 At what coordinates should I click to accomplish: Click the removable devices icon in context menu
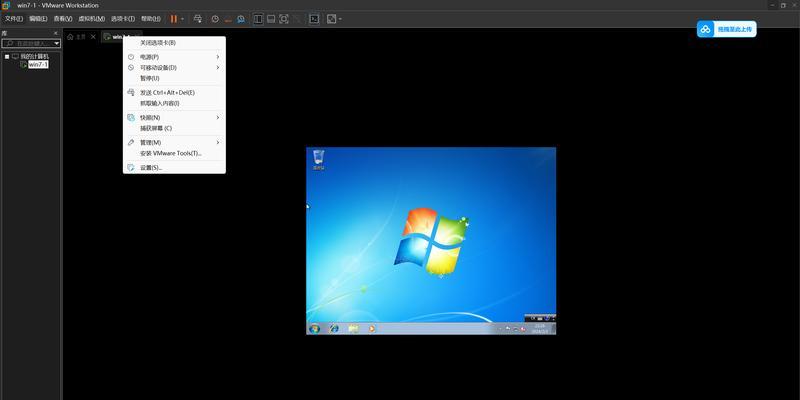[131, 67]
